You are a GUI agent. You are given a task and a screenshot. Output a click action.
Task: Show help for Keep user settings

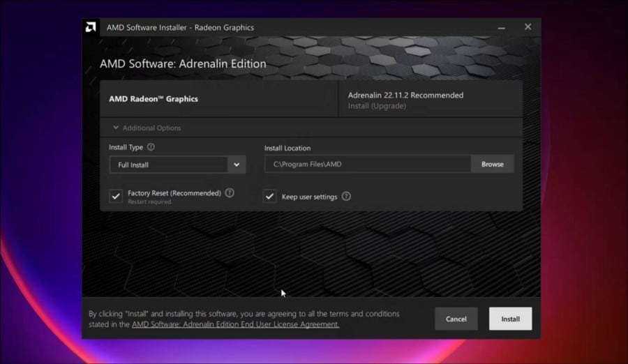(x=346, y=197)
